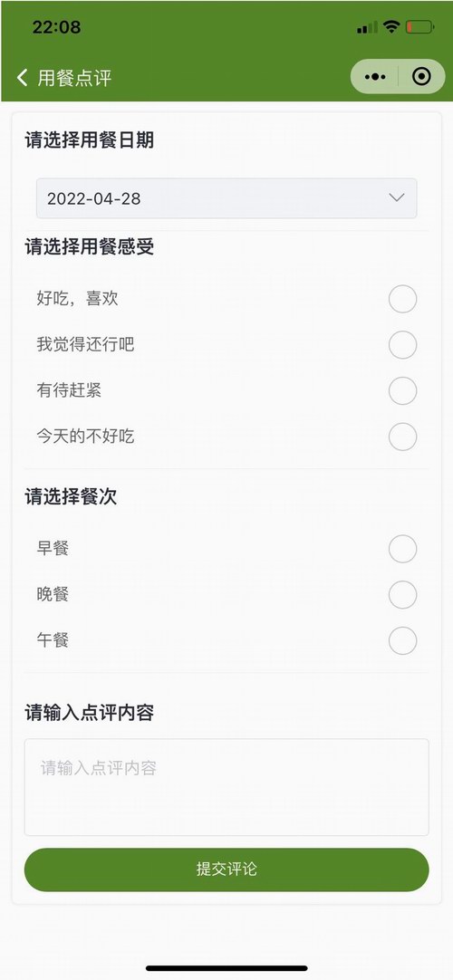Tap the battery indicator icon
The width and height of the screenshot is (453, 980).
coord(419,27)
